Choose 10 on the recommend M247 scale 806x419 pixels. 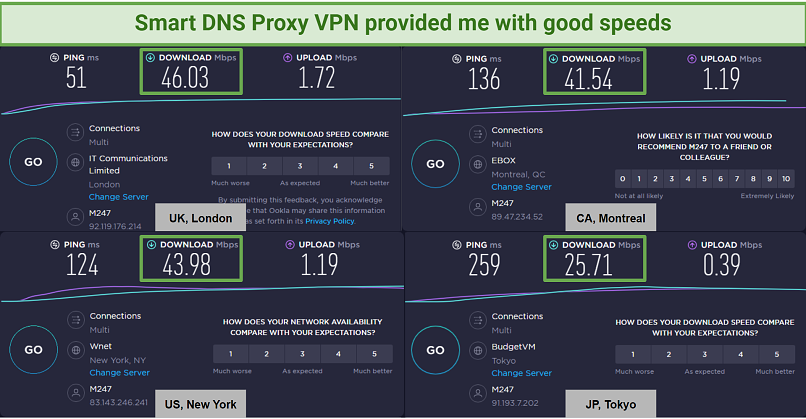[786, 179]
